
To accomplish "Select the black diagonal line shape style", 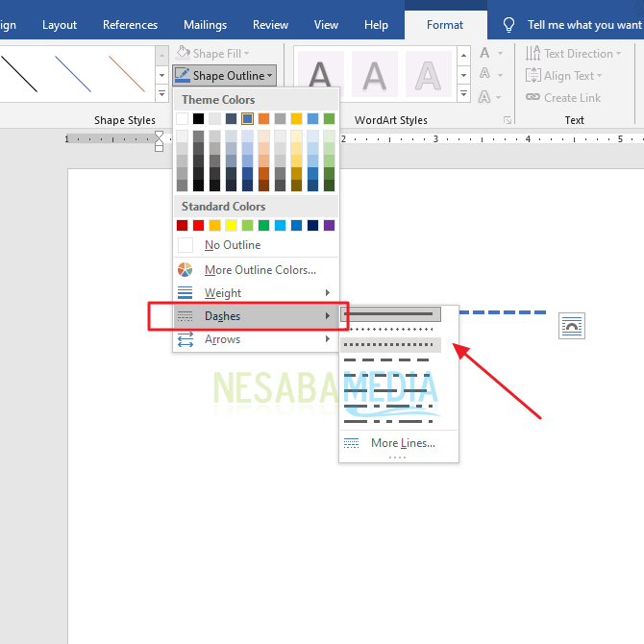I will tap(19, 73).
